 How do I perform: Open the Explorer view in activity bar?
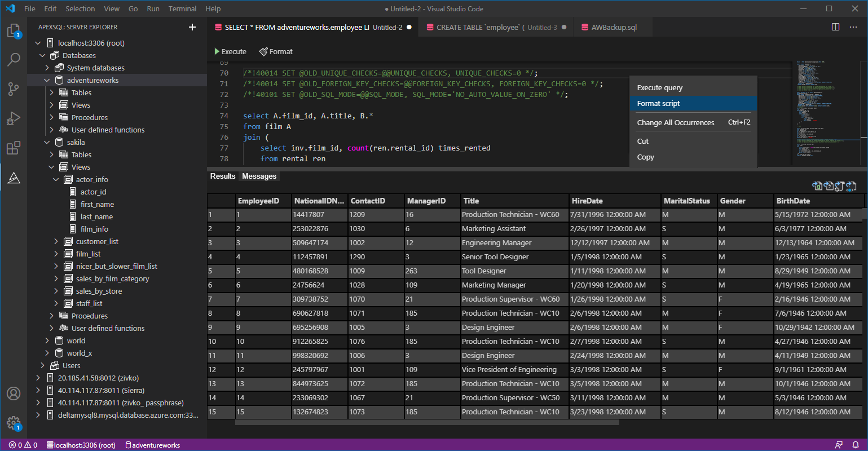[14, 31]
